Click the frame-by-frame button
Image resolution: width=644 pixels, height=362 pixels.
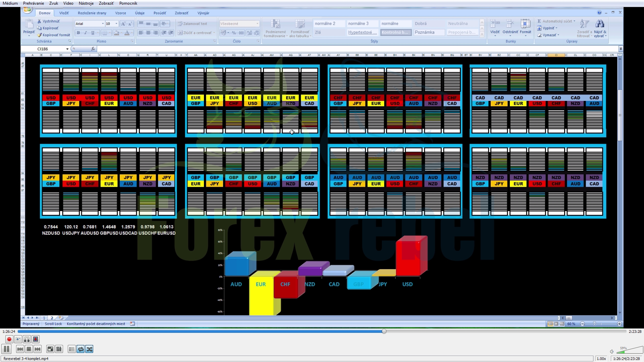pos(36,339)
